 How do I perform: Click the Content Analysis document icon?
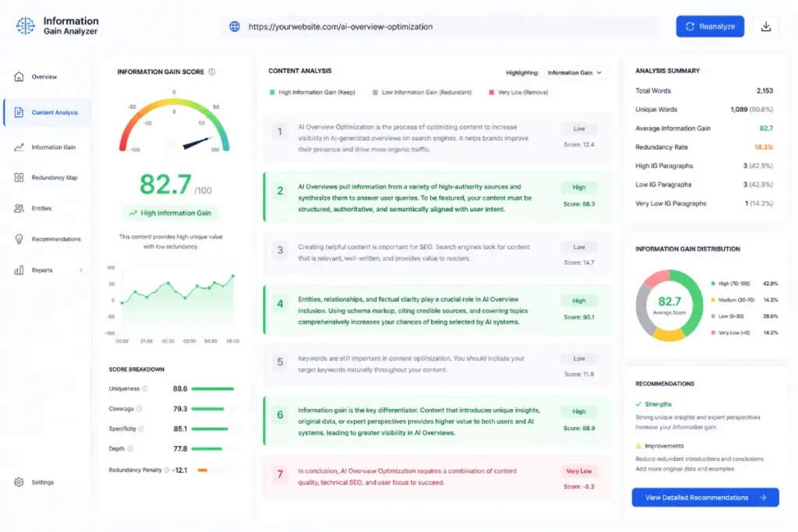(19, 112)
